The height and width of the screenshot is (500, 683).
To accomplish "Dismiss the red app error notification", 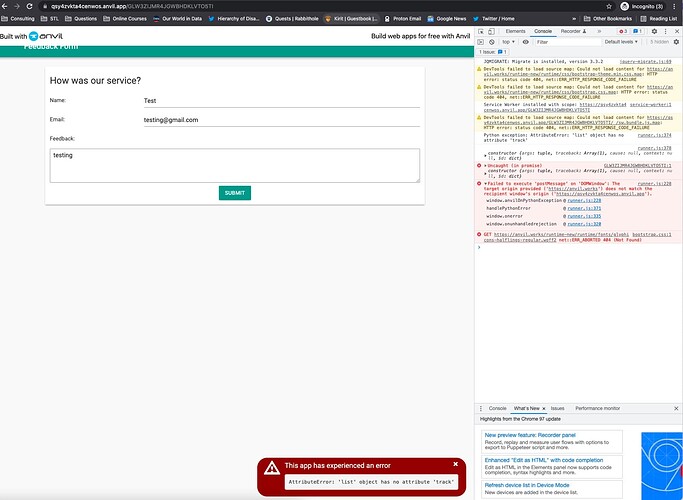I will point(455,464).
